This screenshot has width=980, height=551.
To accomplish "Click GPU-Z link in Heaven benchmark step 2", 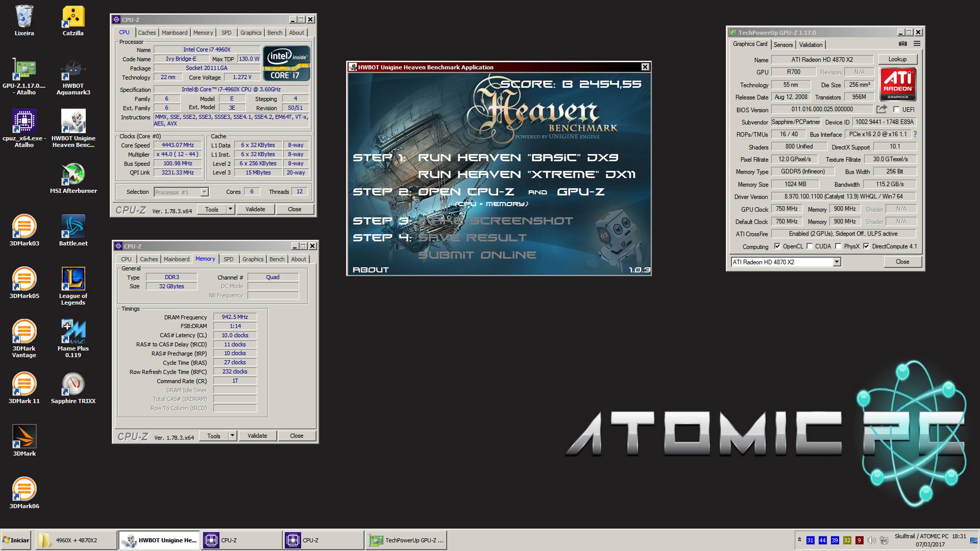I will tap(581, 192).
